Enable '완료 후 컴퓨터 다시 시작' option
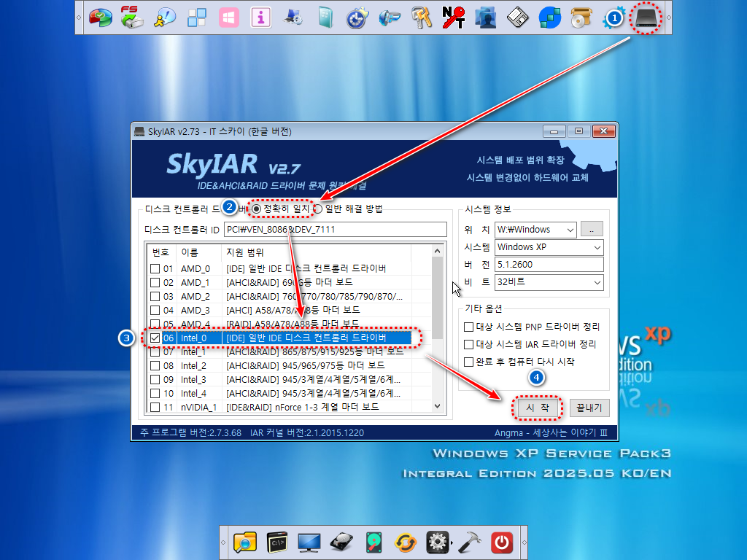Image resolution: width=747 pixels, height=560 pixels. (469, 362)
